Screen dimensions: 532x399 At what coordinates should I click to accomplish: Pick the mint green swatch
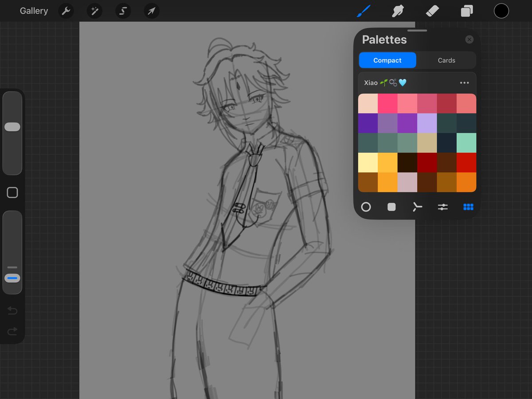point(466,143)
